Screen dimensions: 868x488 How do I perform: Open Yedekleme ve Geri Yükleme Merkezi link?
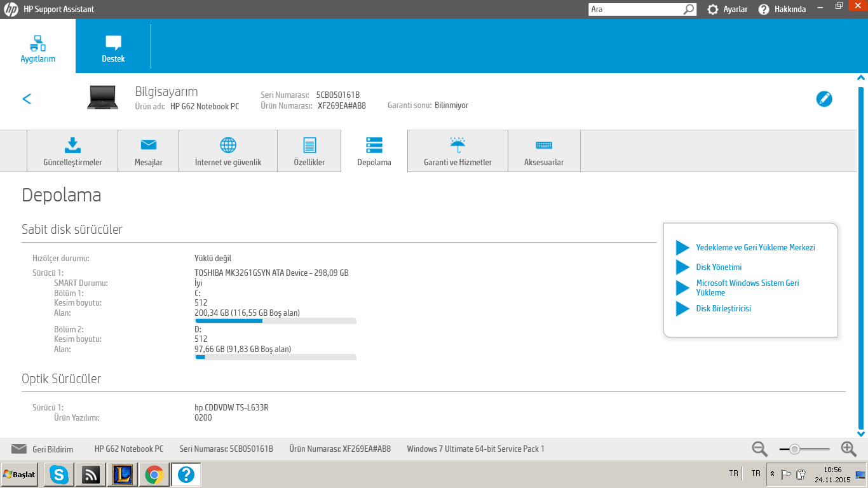point(756,248)
